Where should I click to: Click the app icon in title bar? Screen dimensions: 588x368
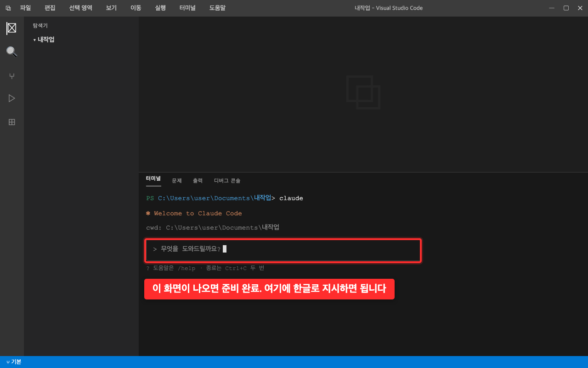coord(8,8)
